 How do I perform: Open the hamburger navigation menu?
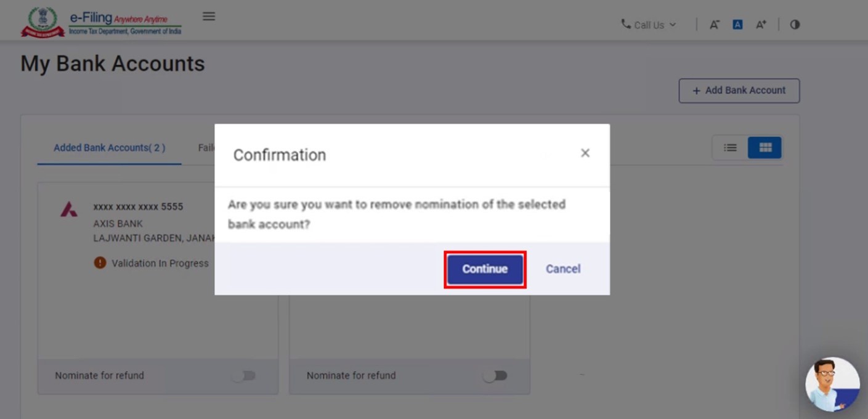point(209,17)
